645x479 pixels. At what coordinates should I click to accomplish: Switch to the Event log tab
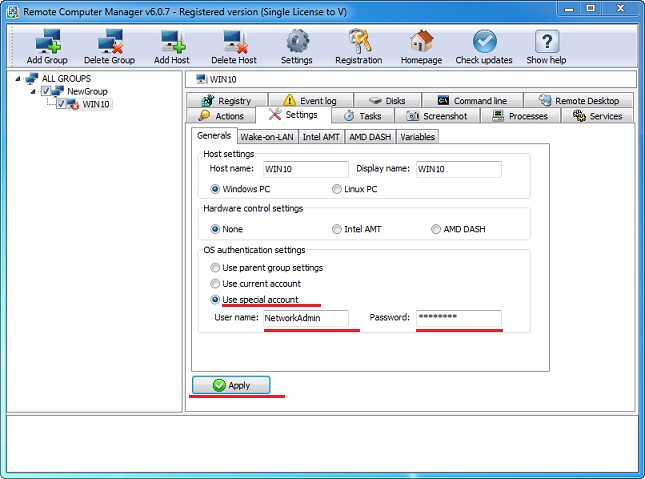311,100
